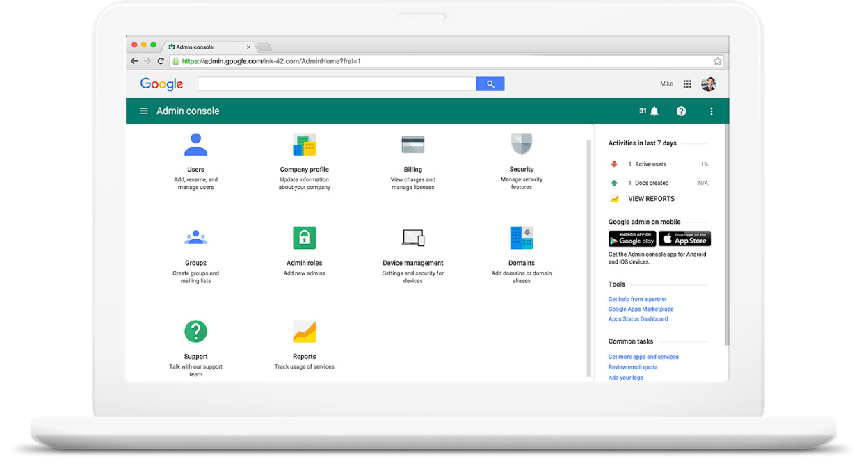Image resolution: width=868 pixels, height=468 pixels.
Task: Bookmark page with the star icon
Action: pos(717,61)
